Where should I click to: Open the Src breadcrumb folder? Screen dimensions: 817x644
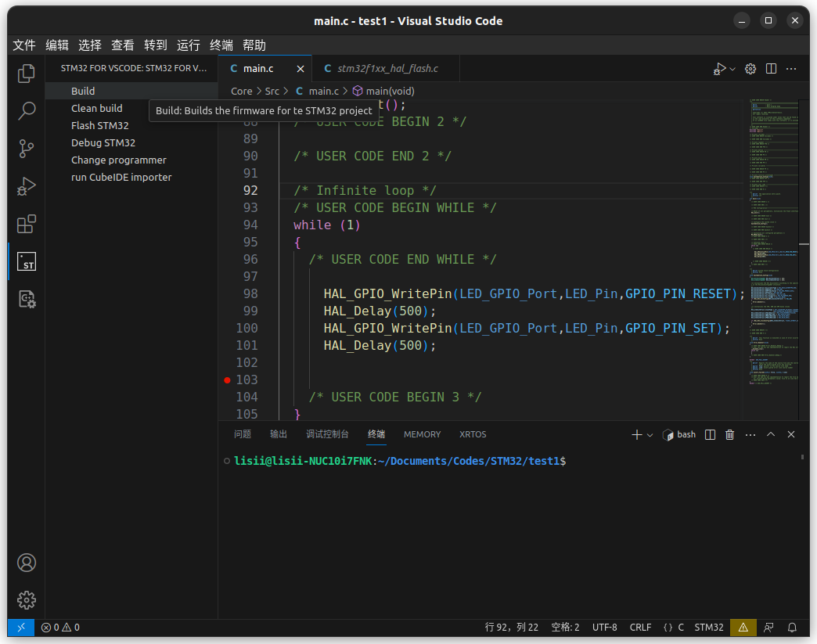coord(272,92)
